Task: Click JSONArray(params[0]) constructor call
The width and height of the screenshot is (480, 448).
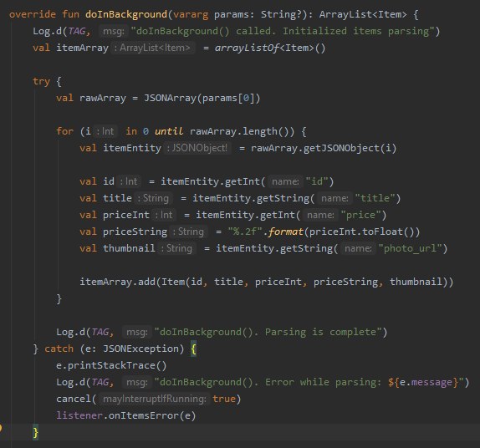Action: click(x=202, y=98)
